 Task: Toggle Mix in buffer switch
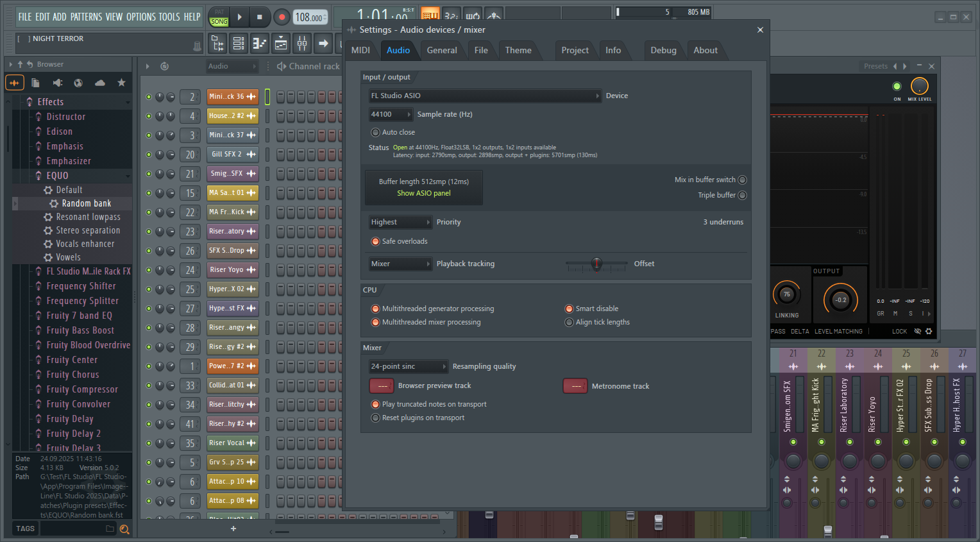tap(743, 180)
